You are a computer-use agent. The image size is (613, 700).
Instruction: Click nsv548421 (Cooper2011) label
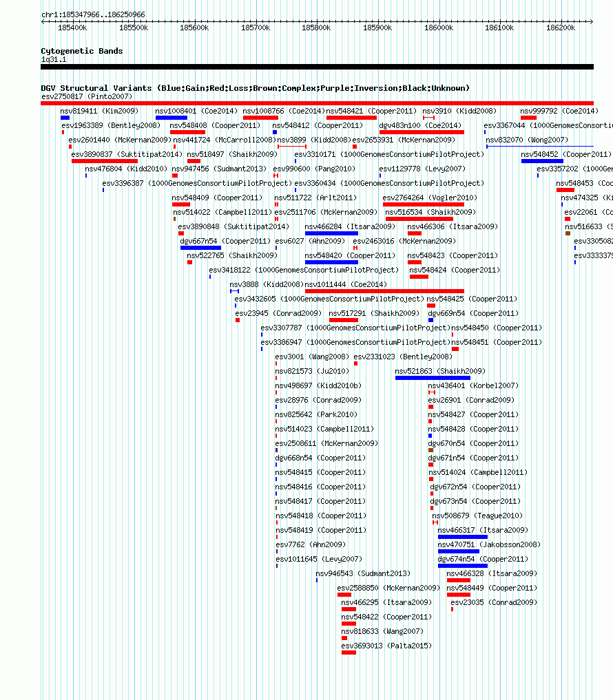coord(371,111)
